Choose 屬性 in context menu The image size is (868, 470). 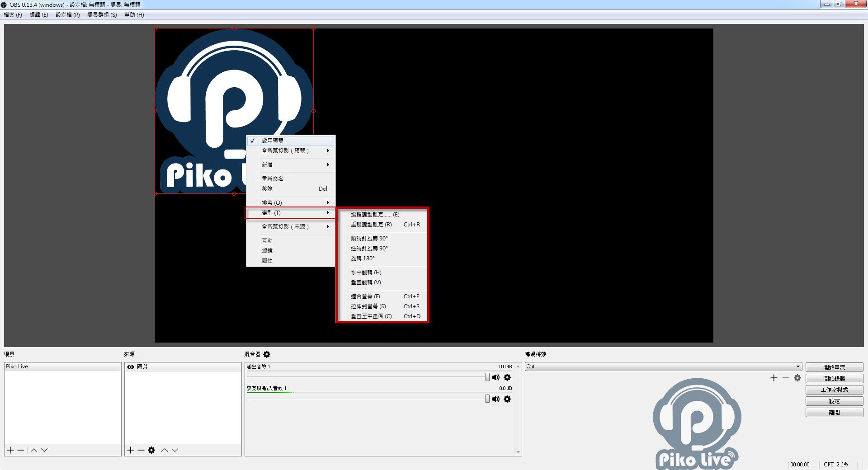(x=291, y=261)
